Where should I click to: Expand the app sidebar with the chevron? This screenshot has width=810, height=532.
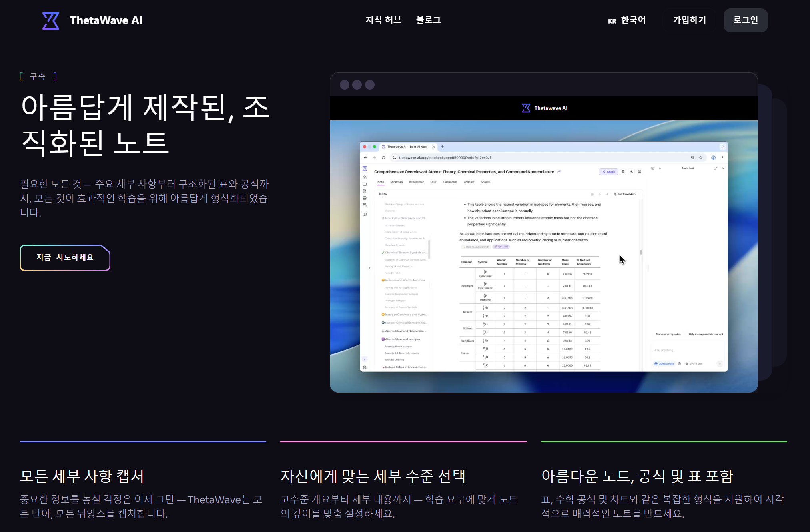point(370,268)
